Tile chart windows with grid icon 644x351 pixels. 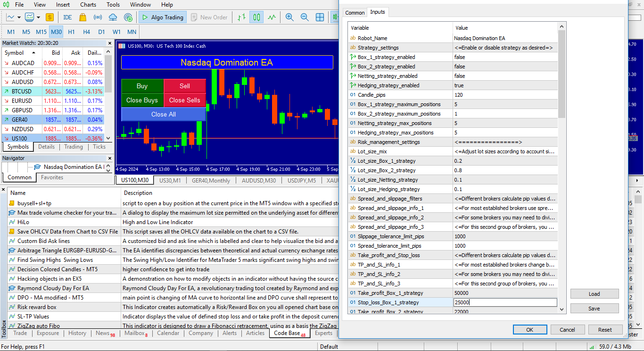point(320,17)
